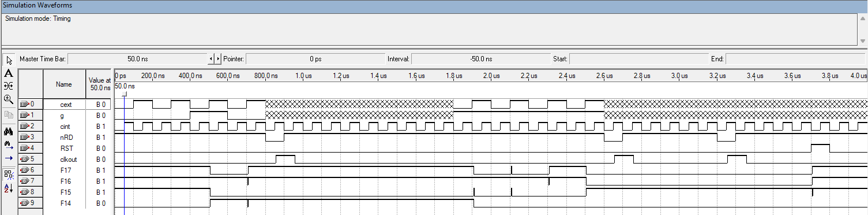The image size is (868, 215).
Task: Click the output pin icon of row 8
Action: pos(24,192)
